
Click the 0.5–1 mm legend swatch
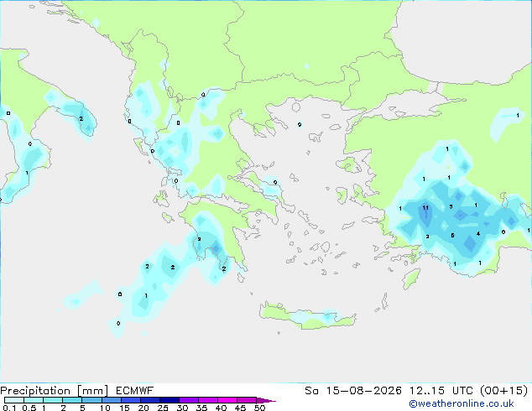34,400
